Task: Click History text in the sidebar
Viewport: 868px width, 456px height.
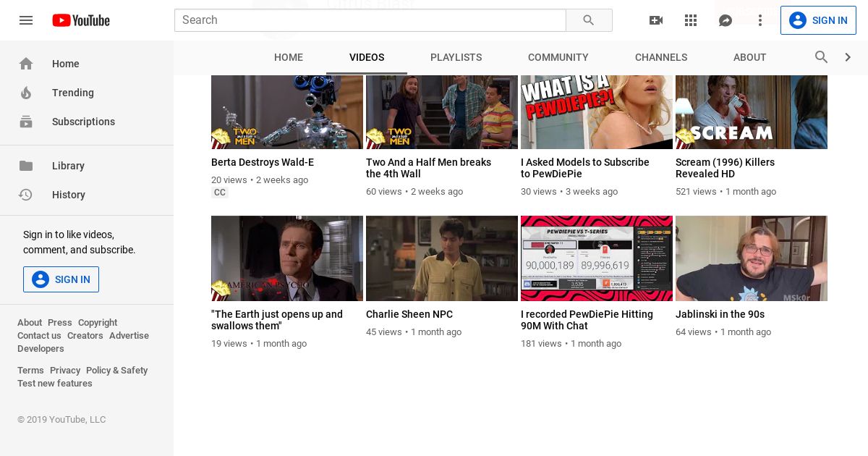Action: (x=69, y=195)
